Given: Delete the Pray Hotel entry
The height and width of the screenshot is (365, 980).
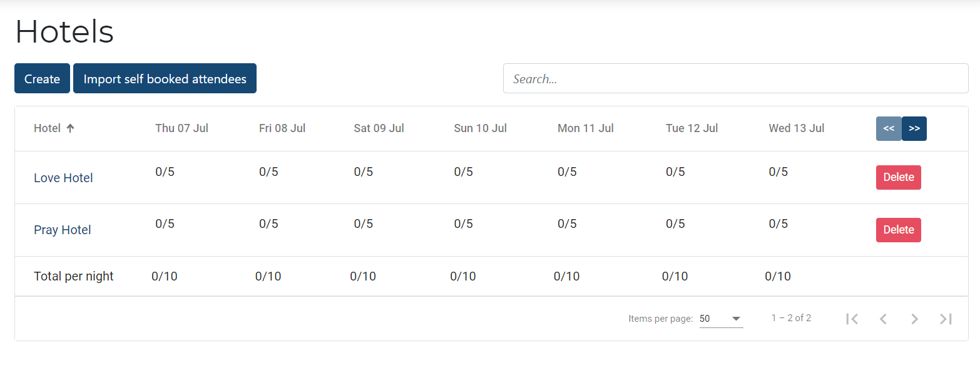Looking at the screenshot, I should (x=898, y=230).
